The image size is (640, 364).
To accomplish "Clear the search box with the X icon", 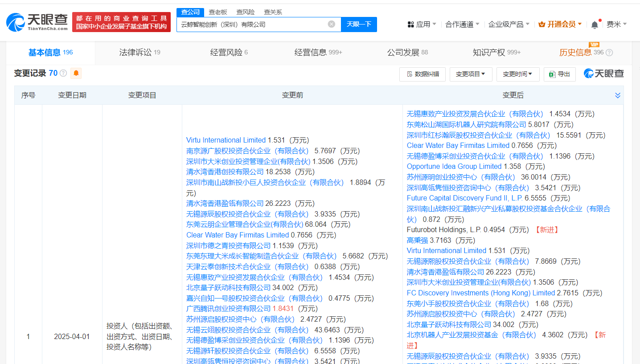I will click(x=331, y=24).
